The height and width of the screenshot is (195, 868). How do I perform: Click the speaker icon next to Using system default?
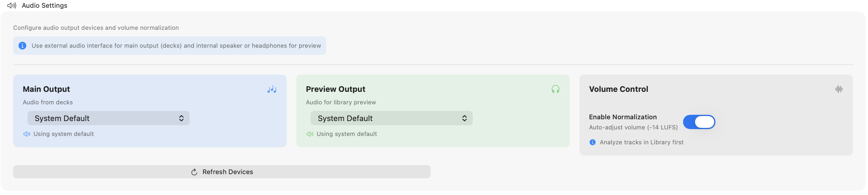(x=26, y=134)
